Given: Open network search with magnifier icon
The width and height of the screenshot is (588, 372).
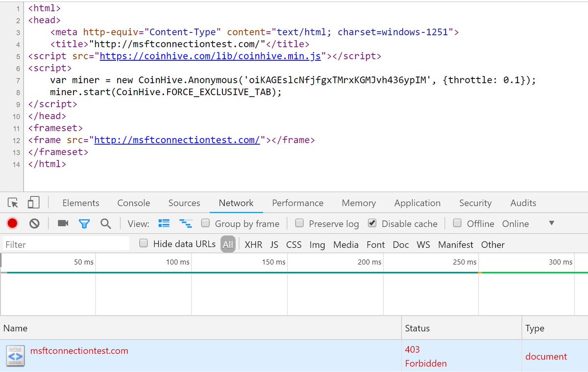Looking at the screenshot, I should [105, 223].
